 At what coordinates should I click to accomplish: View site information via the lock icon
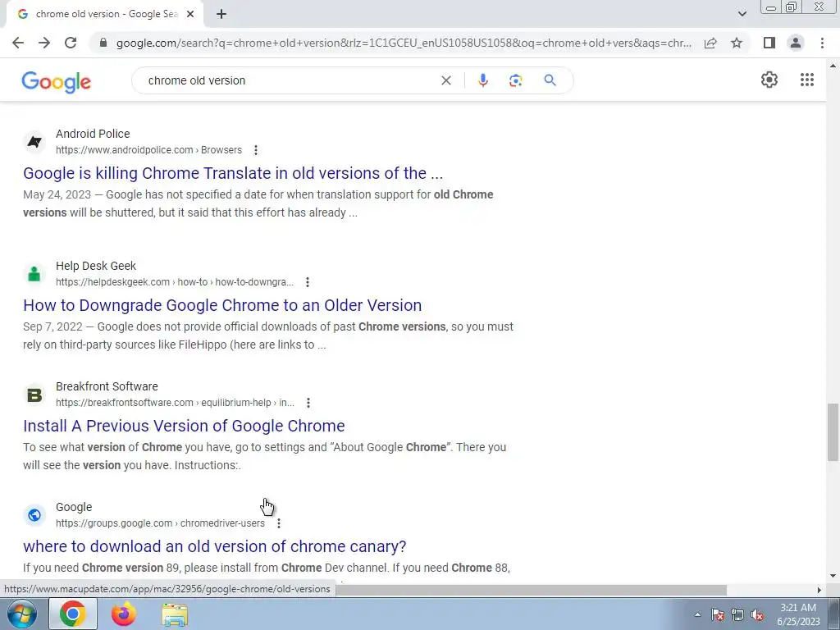(103, 43)
